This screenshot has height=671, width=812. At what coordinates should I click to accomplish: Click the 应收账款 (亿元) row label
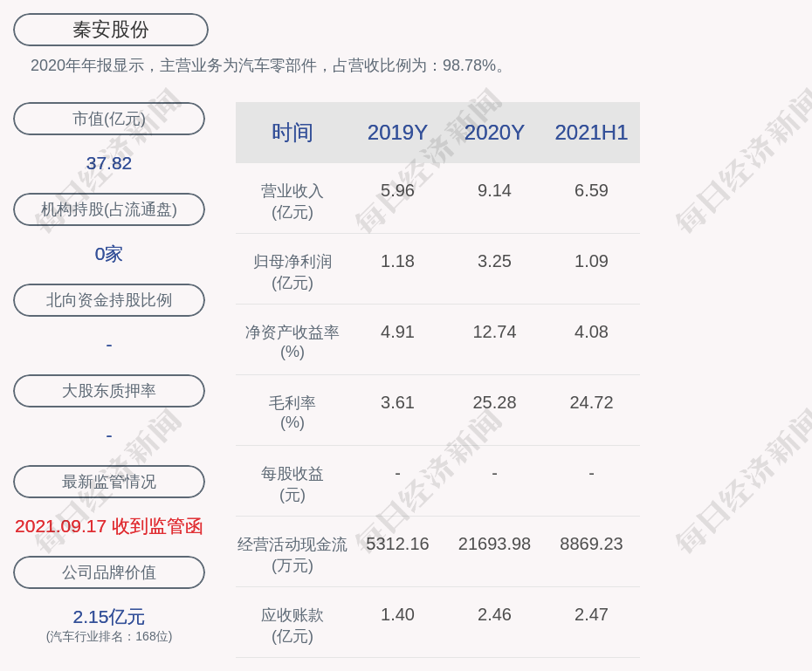pos(292,625)
